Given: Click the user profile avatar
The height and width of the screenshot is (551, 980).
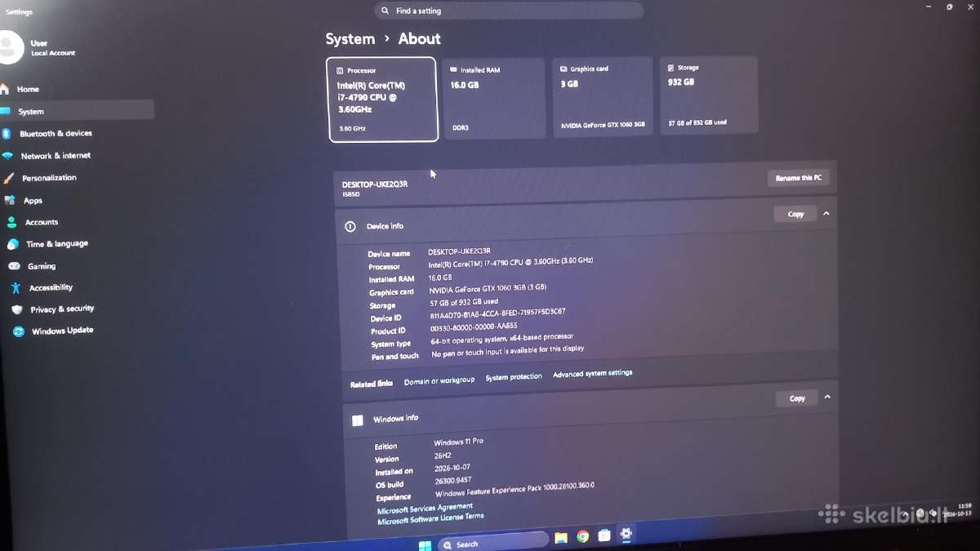Looking at the screenshot, I should [x=8, y=47].
